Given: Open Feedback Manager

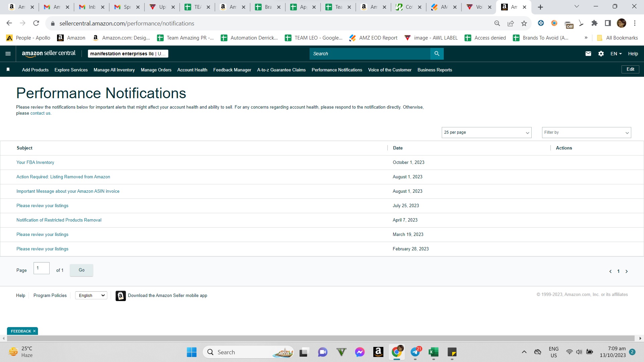Looking at the screenshot, I should [232, 70].
